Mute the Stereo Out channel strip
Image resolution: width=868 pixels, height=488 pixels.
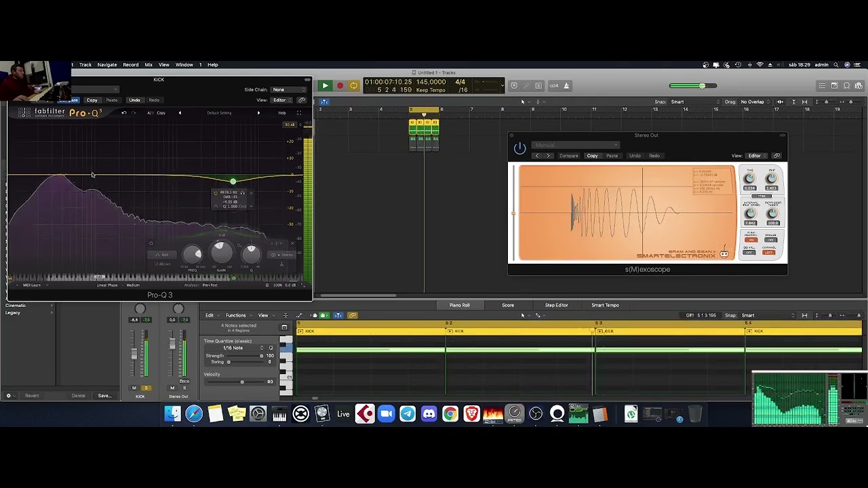coord(172,388)
